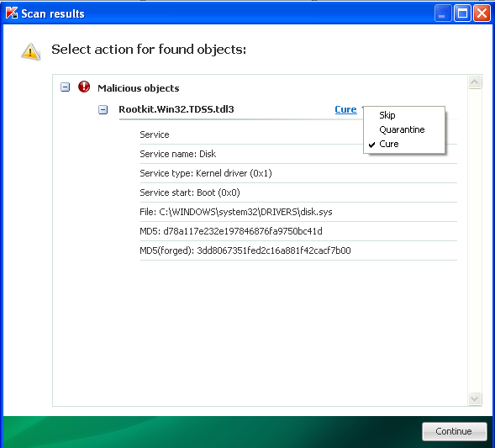Click the Continue button

tap(455, 431)
